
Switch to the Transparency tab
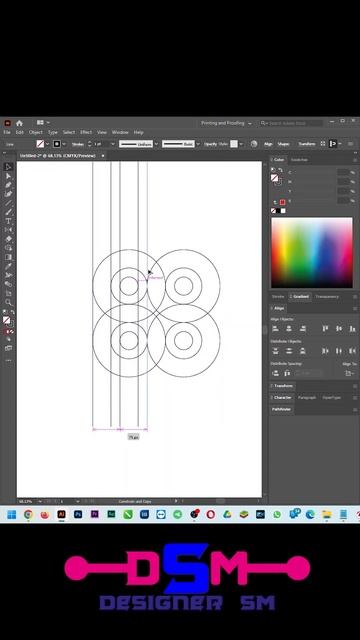click(327, 297)
